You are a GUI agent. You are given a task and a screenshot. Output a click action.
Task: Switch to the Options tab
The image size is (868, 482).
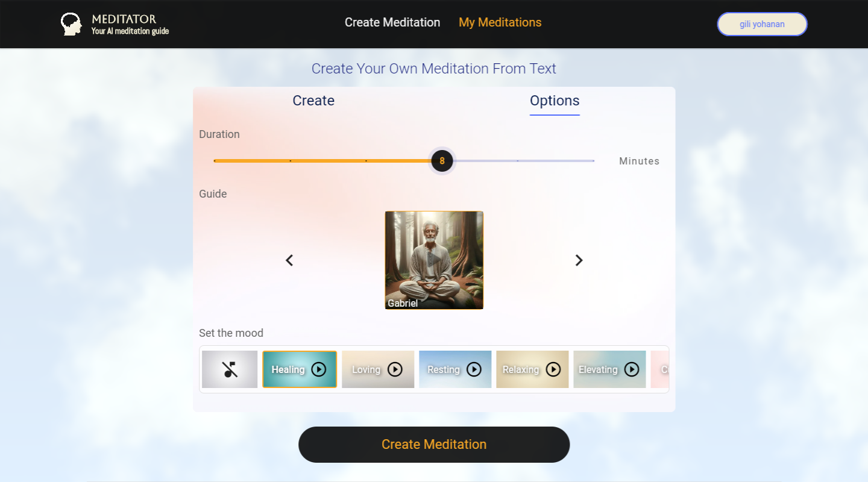pyautogui.click(x=555, y=101)
